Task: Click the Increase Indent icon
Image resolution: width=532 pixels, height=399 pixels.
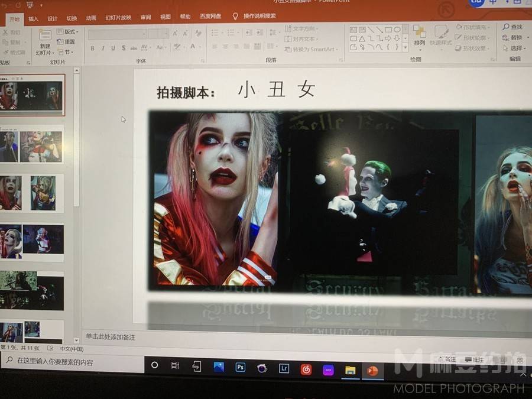Action: click(259, 33)
